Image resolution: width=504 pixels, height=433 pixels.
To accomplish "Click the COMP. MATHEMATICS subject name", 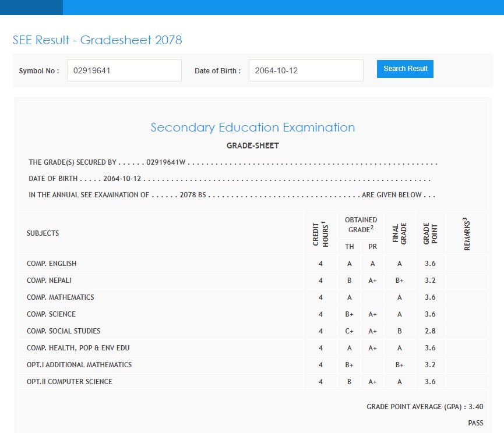I will [60, 297].
